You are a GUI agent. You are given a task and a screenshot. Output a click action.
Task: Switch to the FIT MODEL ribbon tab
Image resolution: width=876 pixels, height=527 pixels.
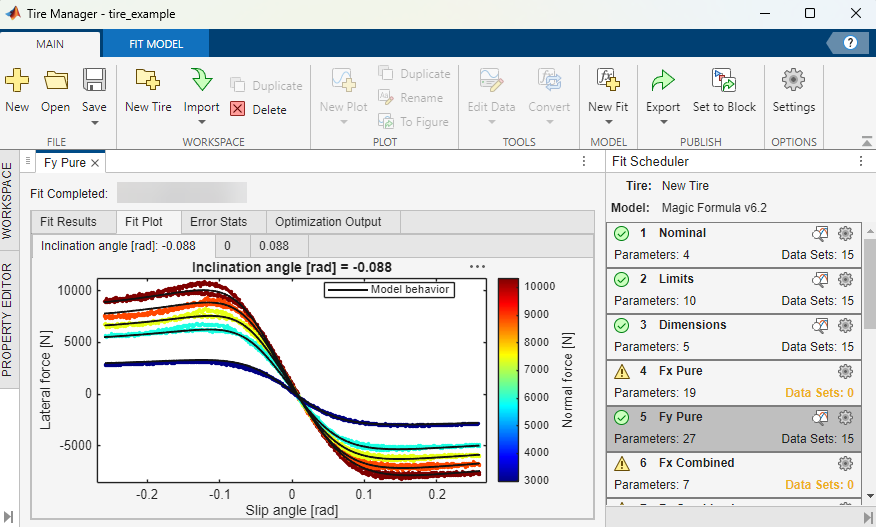[155, 44]
